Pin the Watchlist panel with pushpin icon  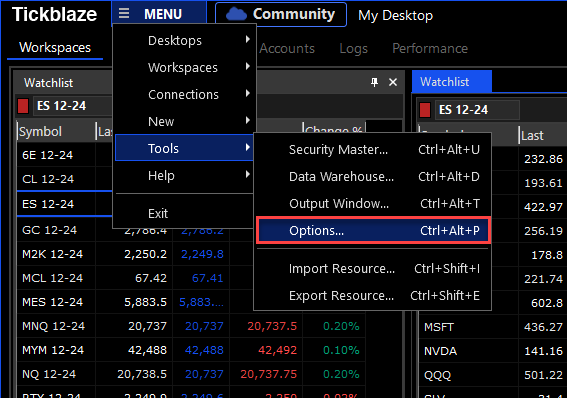point(374,82)
